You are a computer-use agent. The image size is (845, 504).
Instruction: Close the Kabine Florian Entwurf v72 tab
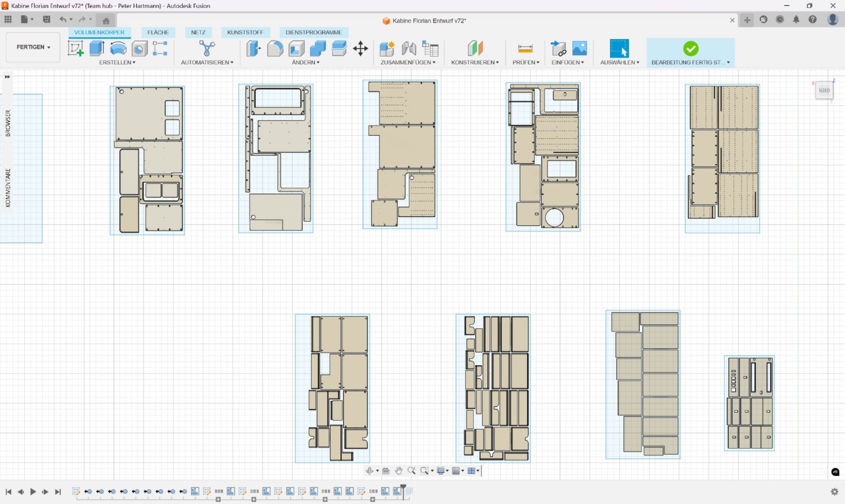tap(732, 20)
